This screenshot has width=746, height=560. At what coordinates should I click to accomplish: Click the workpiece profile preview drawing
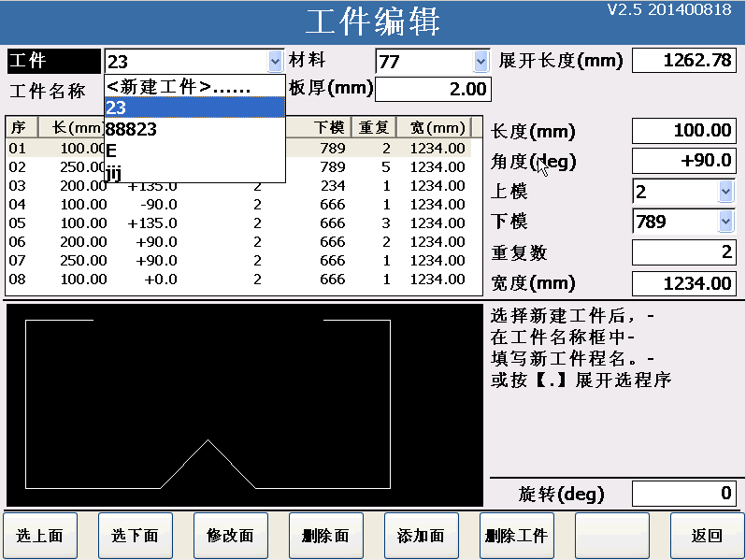245,406
